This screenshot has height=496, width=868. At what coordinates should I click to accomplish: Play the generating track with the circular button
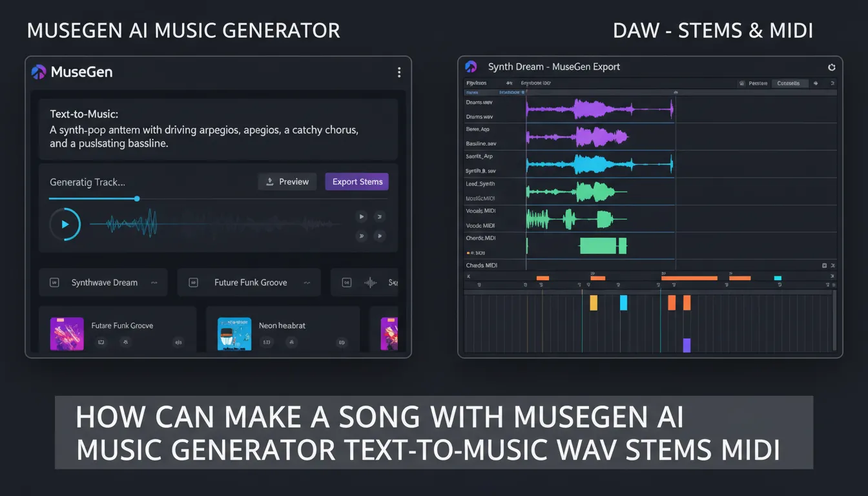pos(65,224)
